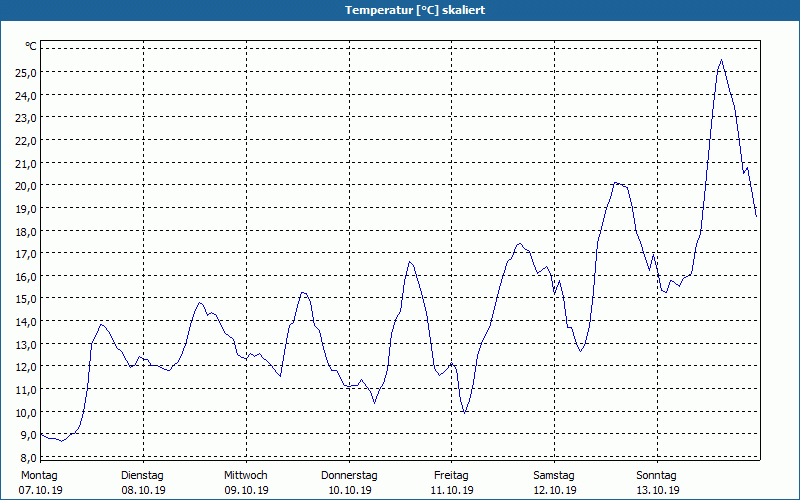The image size is (800, 500).
Task: Click the date label 12.10.19
Action: 555,490
